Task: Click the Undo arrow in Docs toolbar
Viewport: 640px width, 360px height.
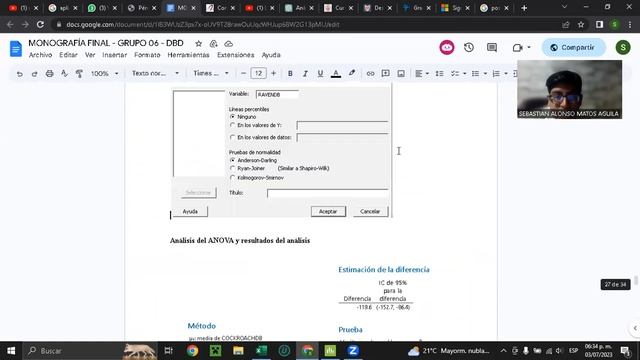Action: (x=19, y=74)
